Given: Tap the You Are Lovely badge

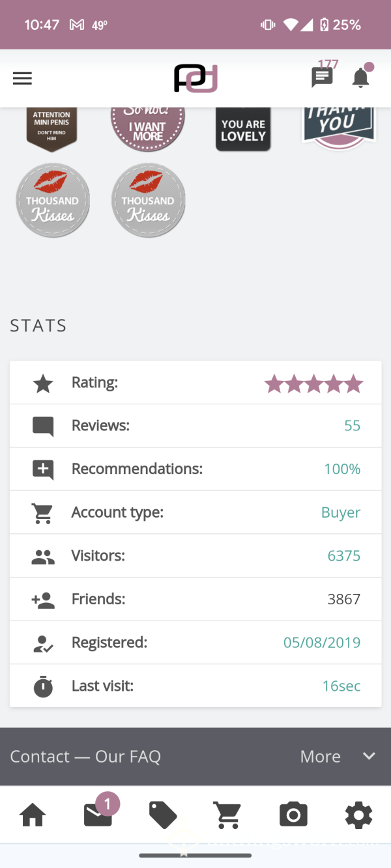Looking at the screenshot, I should (243, 129).
